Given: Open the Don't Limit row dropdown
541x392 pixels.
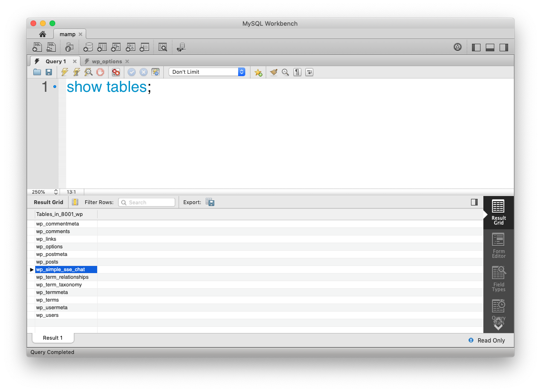Looking at the screenshot, I should 207,71.
